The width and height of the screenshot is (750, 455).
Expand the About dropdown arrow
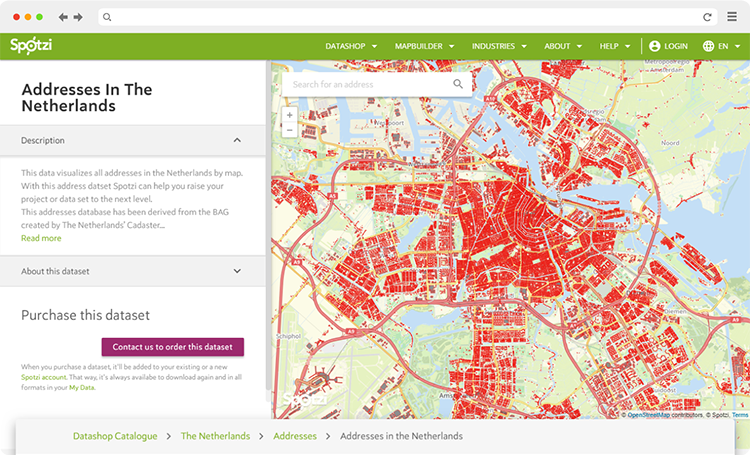point(579,46)
